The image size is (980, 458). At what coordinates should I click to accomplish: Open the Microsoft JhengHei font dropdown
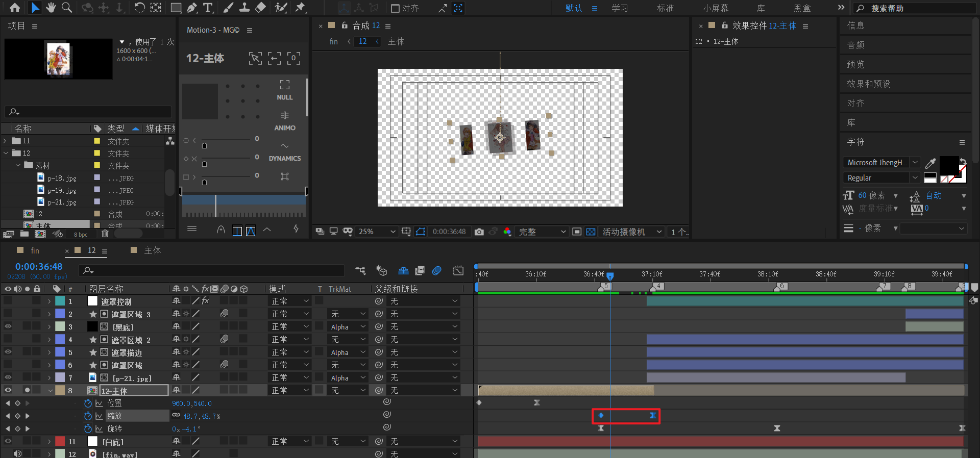point(881,163)
